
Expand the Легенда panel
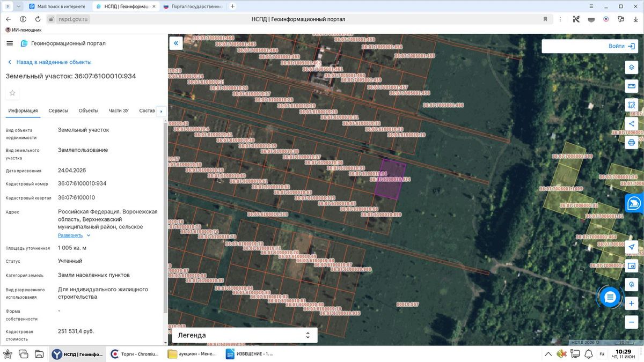245,335
